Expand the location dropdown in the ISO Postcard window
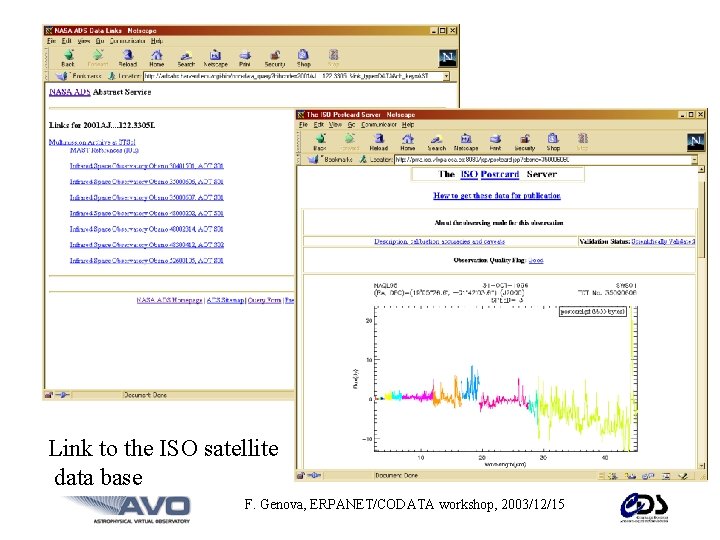Image resolution: width=720 pixels, height=540 pixels. [694, 160]
